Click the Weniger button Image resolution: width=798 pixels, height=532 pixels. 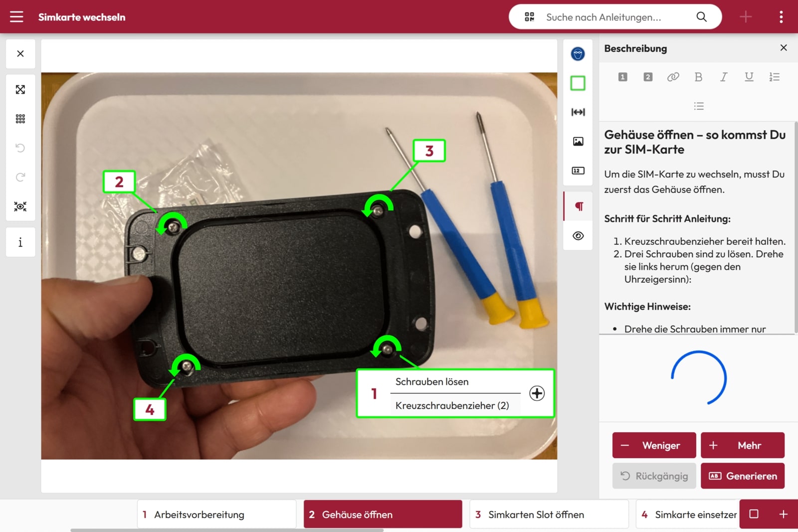tap(654, 445)
